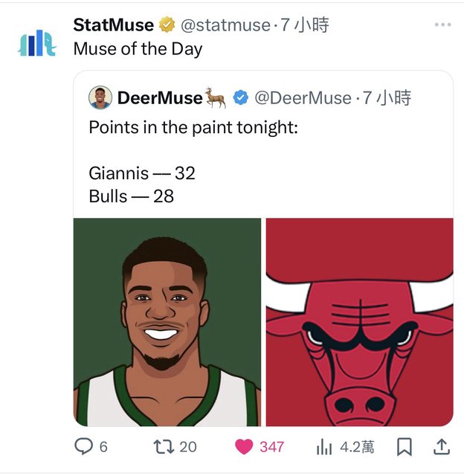Open the three-dot more options menu
Image resolution: width=464 pixels, height=476 pixels.
442,25
